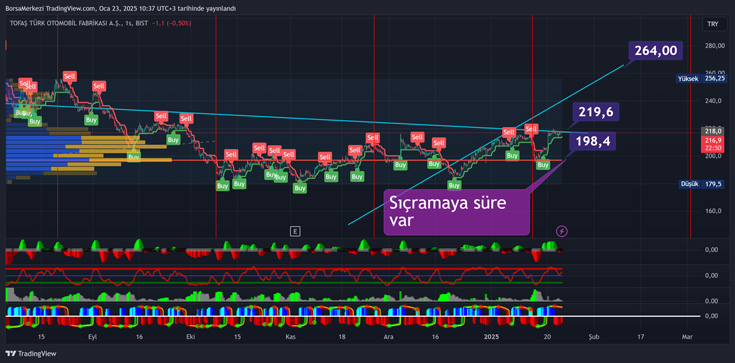Click the TradingView logo at bottom left

[30, 354]
